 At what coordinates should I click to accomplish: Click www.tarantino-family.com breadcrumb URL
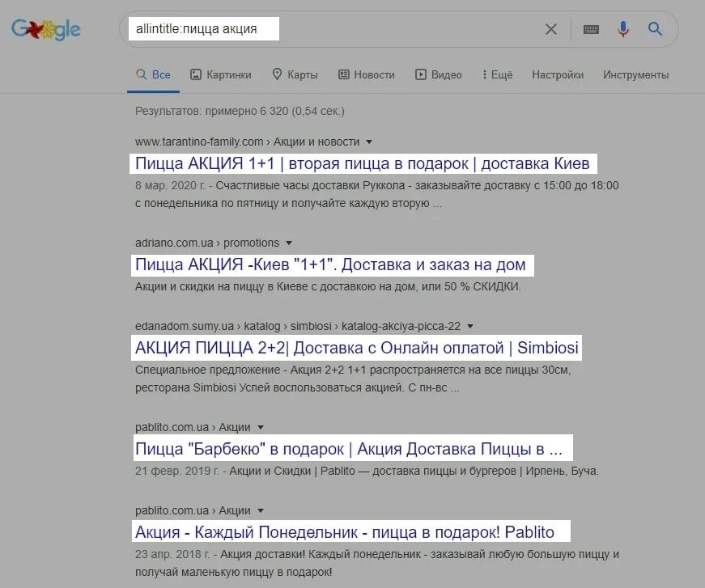click(248, 142)
